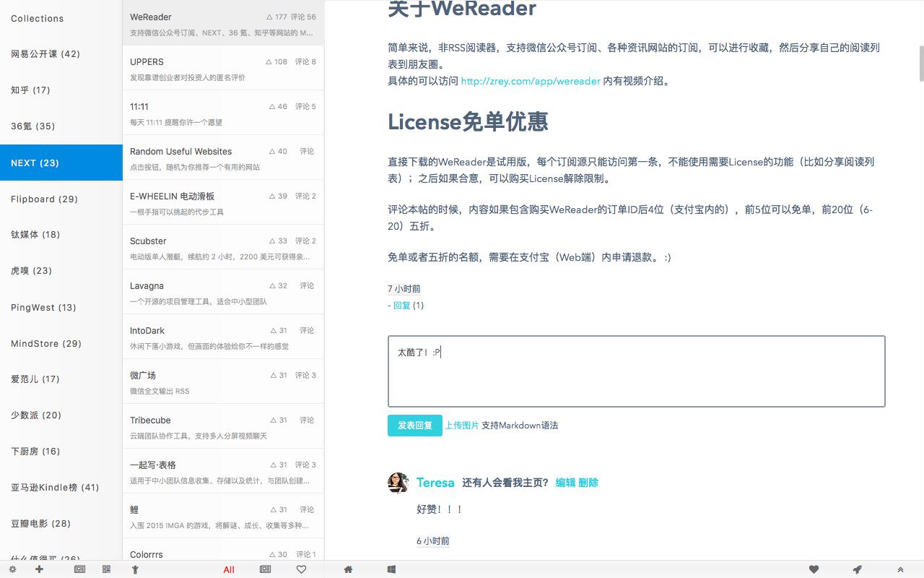
Task: Click the 7 小时前 timestamp
Action: (404, 289)
